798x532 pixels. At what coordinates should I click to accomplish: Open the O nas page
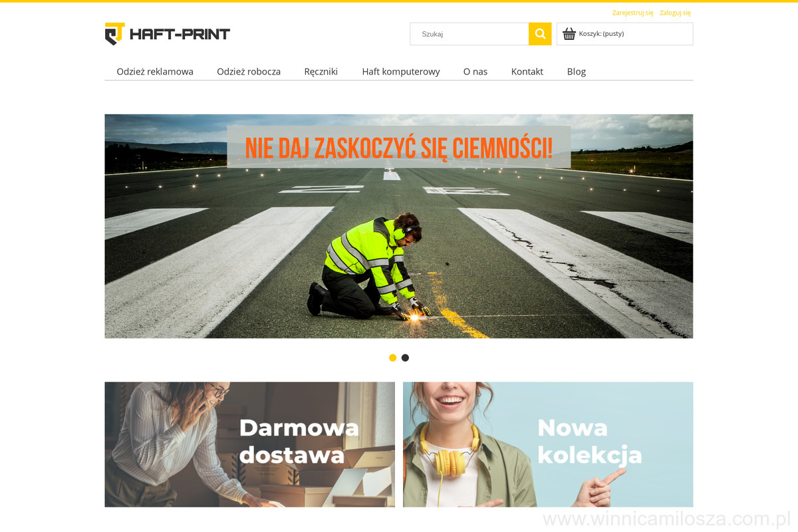coord(475,71)
